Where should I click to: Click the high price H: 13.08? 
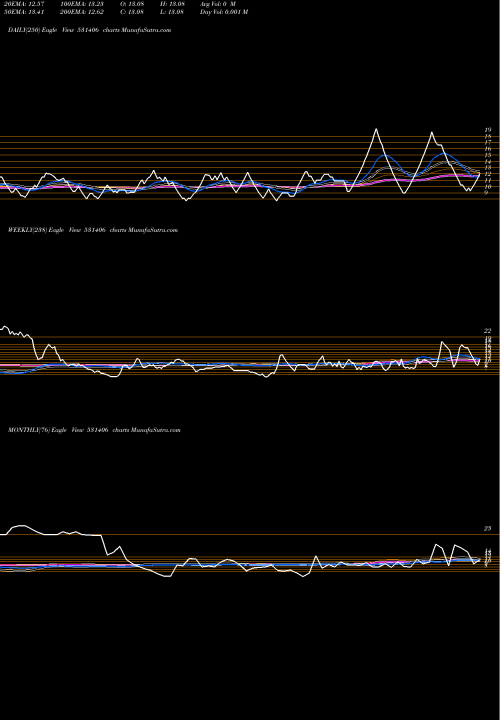point(172,4)
